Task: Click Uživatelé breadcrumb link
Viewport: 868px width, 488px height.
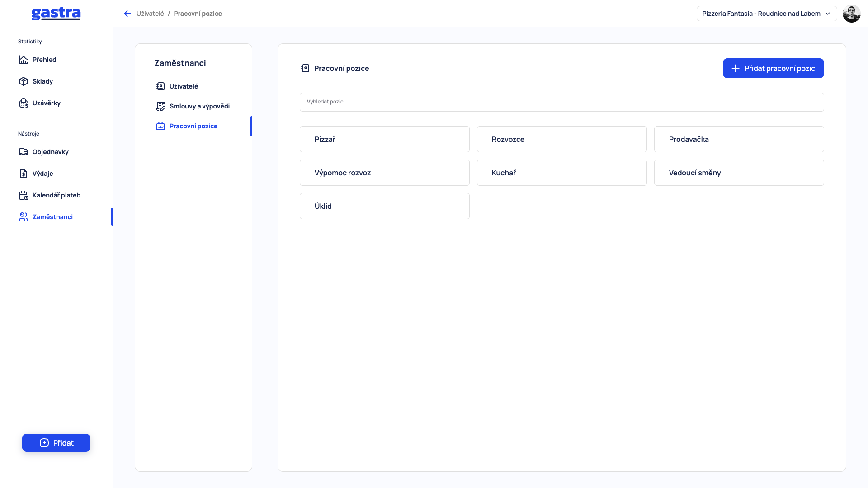Action: (150, 14)
